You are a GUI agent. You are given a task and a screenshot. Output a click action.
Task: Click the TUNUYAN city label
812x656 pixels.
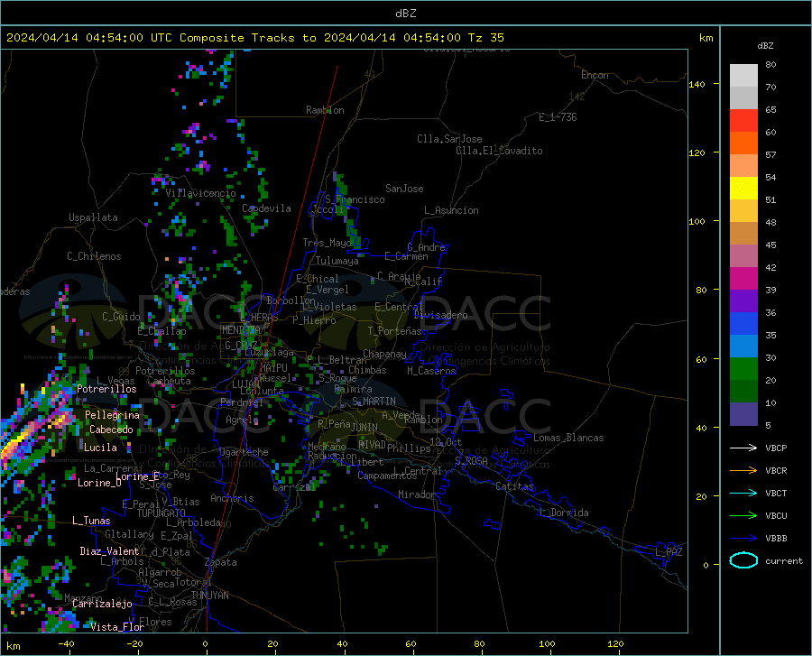[x=210, y=595]
